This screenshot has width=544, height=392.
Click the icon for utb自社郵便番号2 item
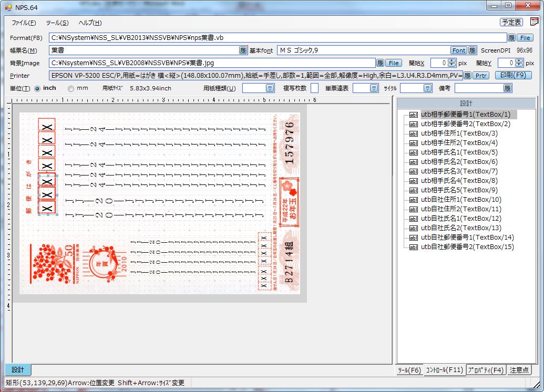click(413, 247)
